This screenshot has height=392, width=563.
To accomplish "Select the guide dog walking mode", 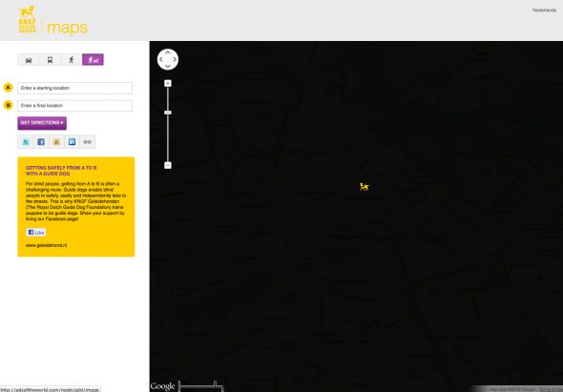I will point(93,59).
